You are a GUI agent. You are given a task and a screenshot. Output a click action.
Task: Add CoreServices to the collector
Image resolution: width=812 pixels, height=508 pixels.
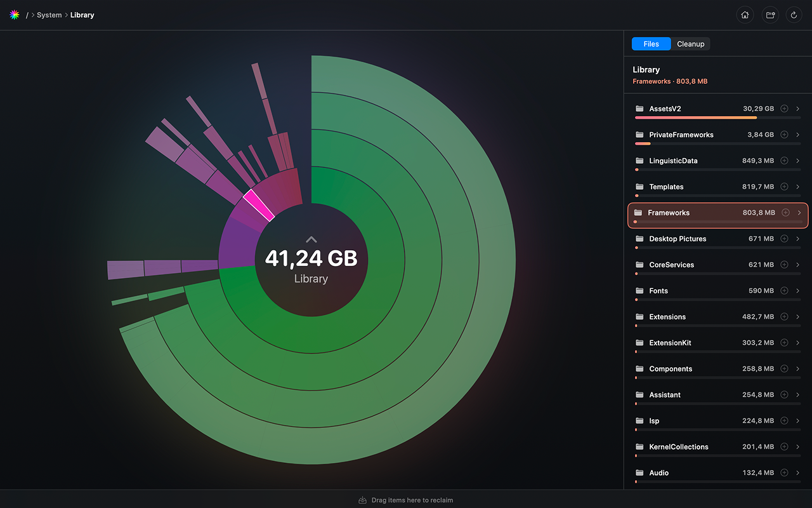click(784, 265)
